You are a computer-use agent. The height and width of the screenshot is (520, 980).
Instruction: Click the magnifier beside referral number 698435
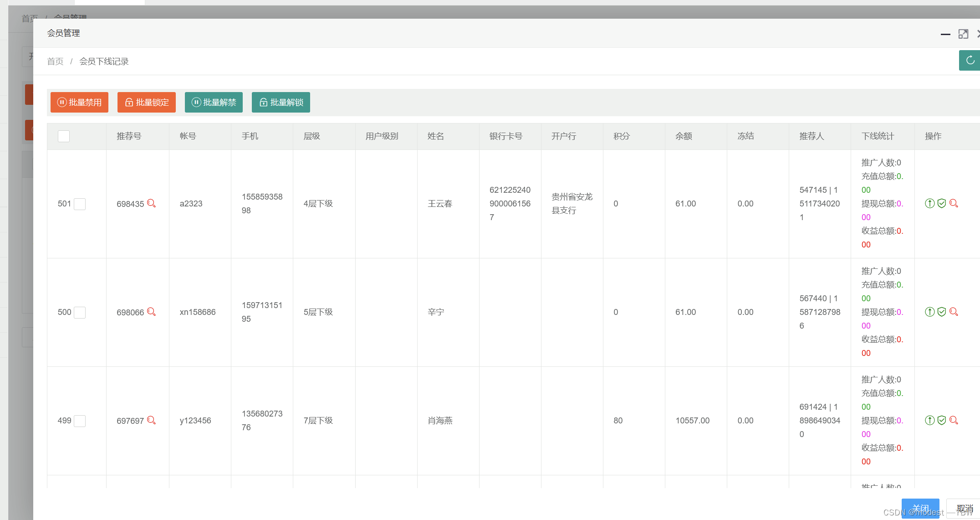pyautogui.click(x=152, y=203)
